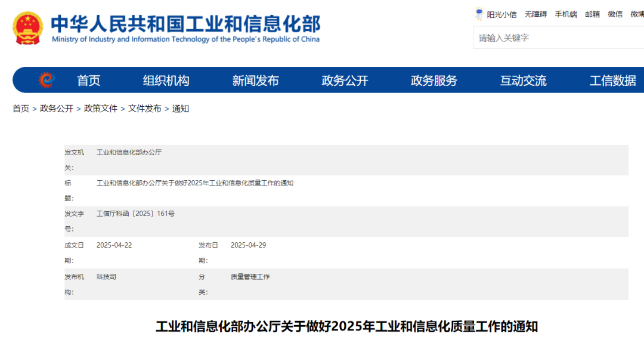Open the 手机端 mobile version link
This screenshot has height=358, width=644.
[566, 14]
